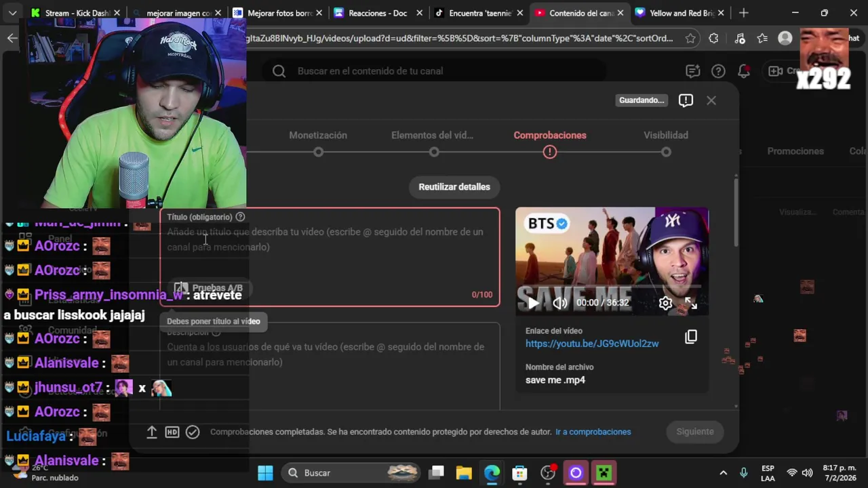
Task: Open Windows Start menu
Action: tap(265, 472)
